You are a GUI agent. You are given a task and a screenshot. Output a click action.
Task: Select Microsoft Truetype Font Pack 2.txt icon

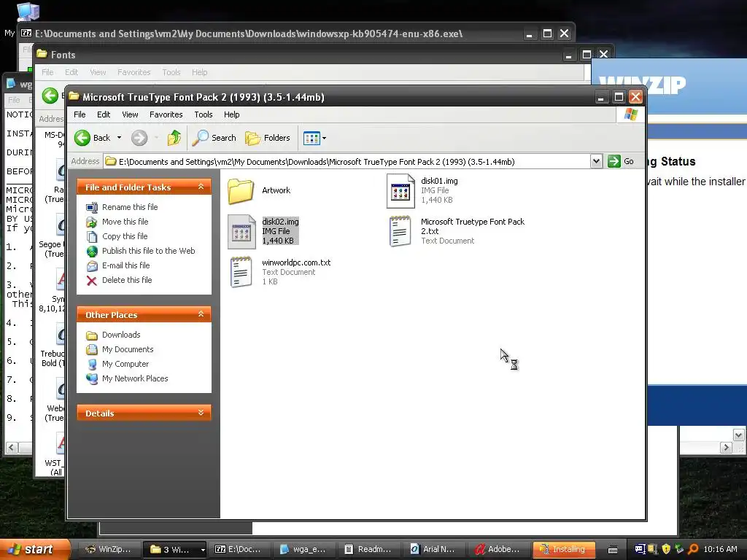(x=400, y=231)
